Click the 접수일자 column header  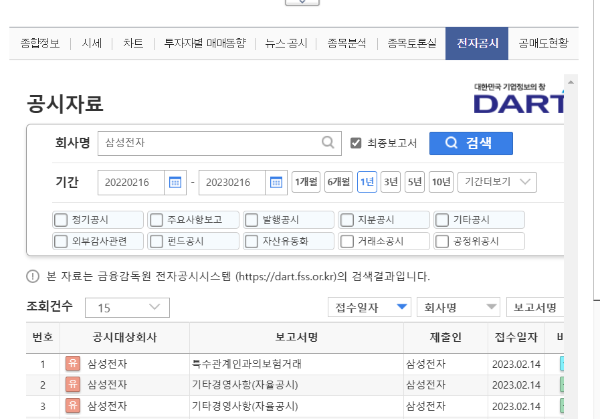(516, 337)
